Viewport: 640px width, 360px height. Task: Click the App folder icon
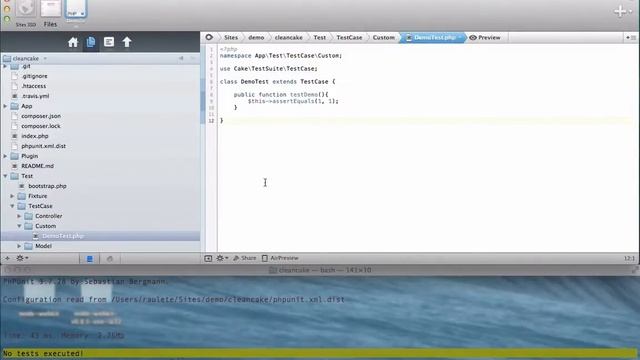point(15,106)
